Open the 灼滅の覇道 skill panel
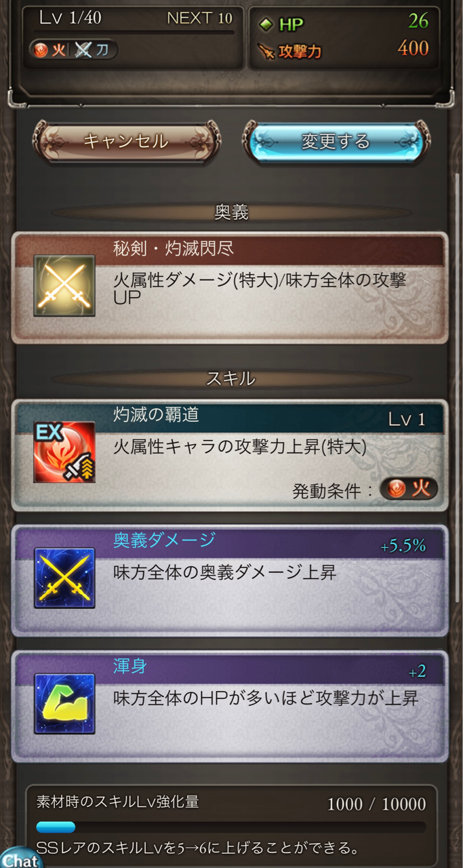 pyautogui.click(x=230, y=454)
